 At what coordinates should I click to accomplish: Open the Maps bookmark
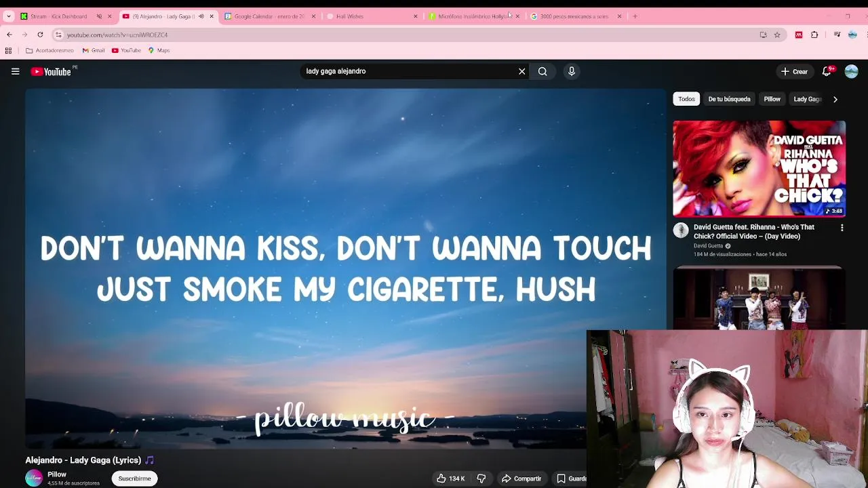click(159, 50)
